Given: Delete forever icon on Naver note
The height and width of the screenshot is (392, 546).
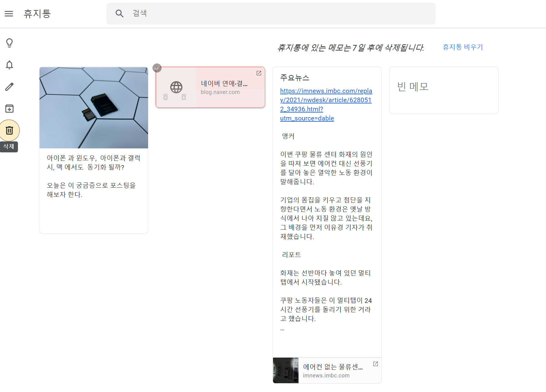Looking at the screenshot, I should (x=165, y=97).
